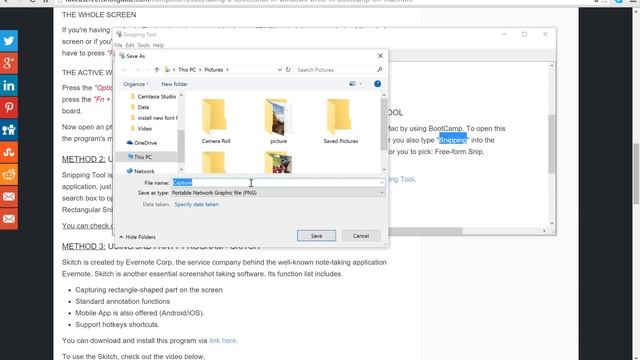Open the Organize dropdown menu
Screen dimensions: 640x360
click(x=136, y=84)
